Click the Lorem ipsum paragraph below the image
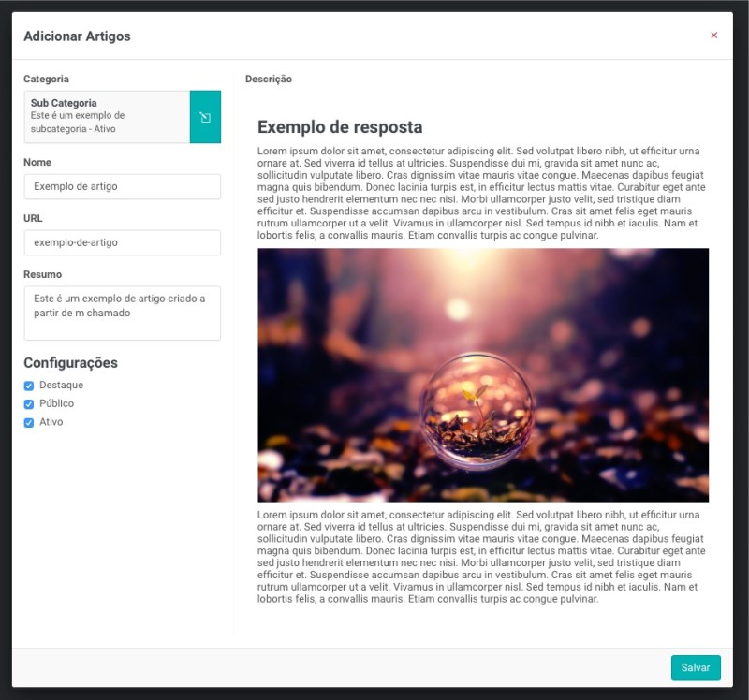This screenshot has width=749, height=700. (x=481, y=557)
